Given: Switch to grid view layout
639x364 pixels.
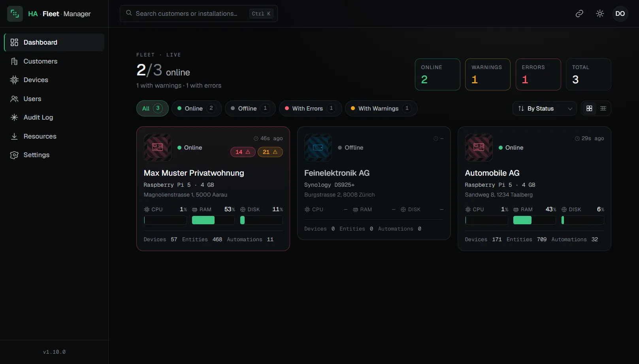Looking at the screenshot, I should (589, 109).
